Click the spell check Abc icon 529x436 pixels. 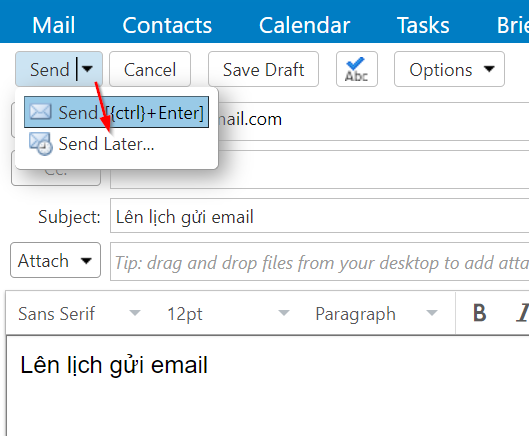click(357, 69)
